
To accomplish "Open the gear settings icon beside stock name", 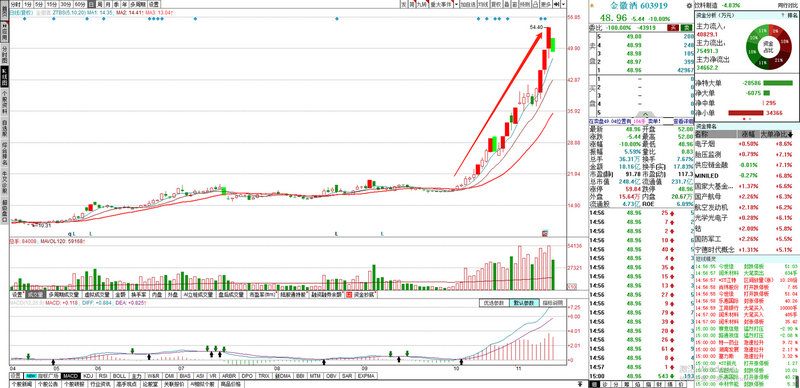I will point(689,5).
